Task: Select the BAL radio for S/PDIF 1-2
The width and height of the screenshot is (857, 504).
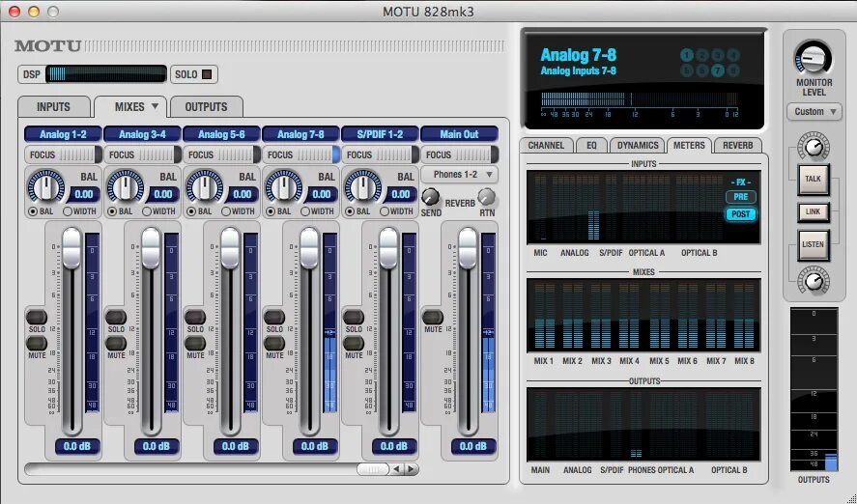Action: click(350, 211)
